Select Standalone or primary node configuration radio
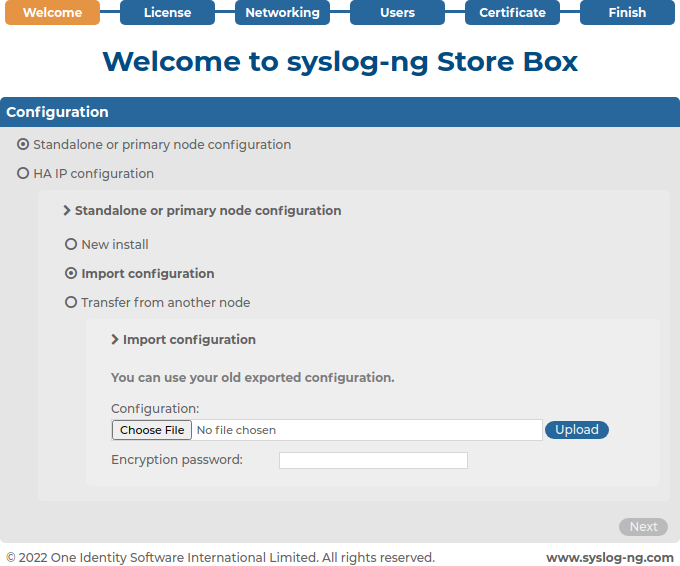 pyautogui.click(x=23, y=144)
